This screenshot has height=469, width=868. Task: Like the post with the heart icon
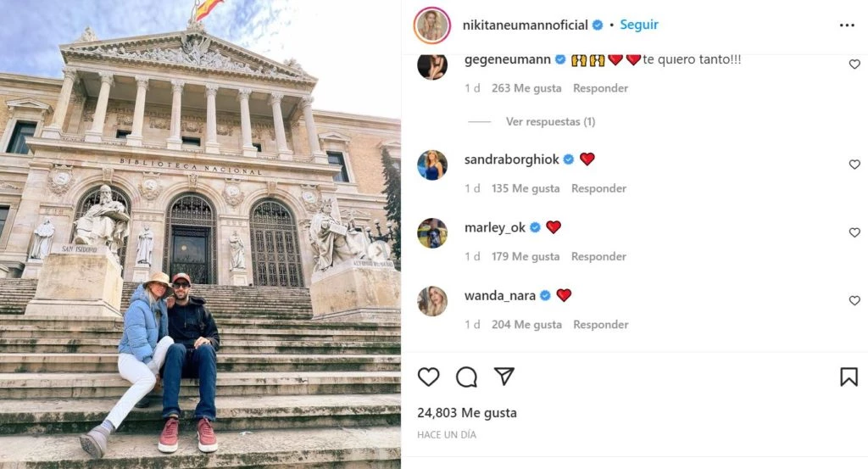(x=428, y=377)
